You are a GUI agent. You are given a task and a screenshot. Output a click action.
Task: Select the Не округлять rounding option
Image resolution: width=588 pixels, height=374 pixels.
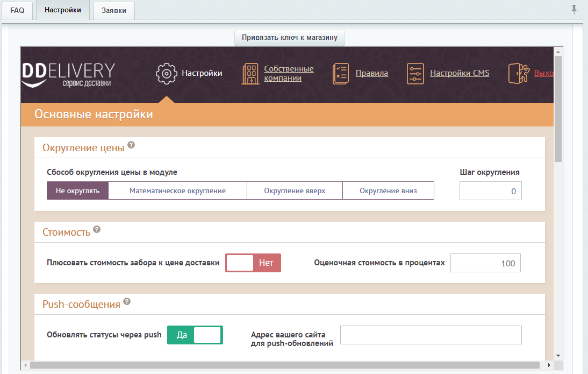tap(77, 190)
